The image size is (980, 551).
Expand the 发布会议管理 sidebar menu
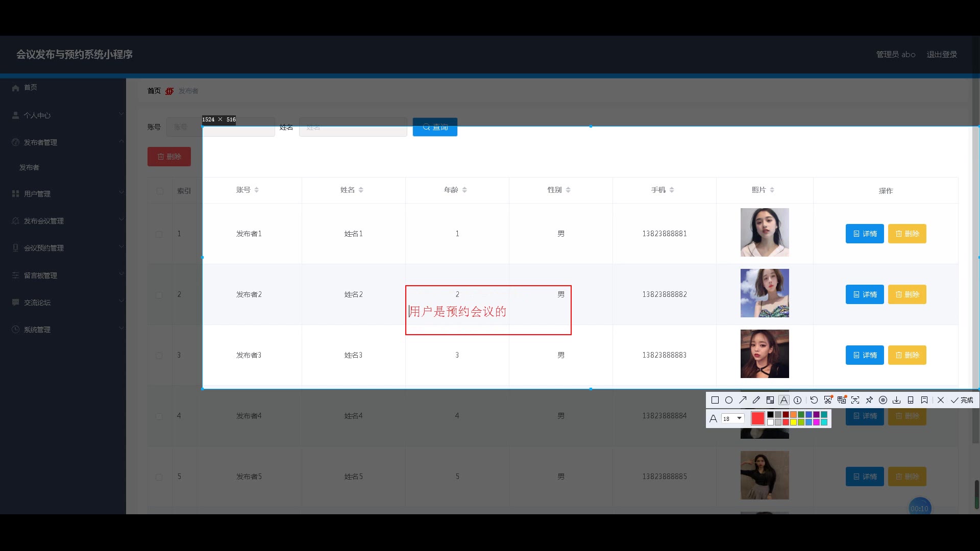point(63,221)
